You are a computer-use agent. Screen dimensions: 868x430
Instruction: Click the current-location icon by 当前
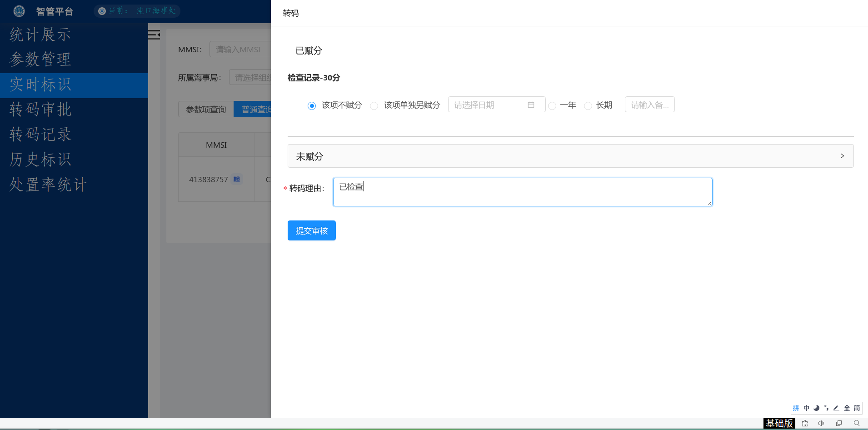click(102, 11)
